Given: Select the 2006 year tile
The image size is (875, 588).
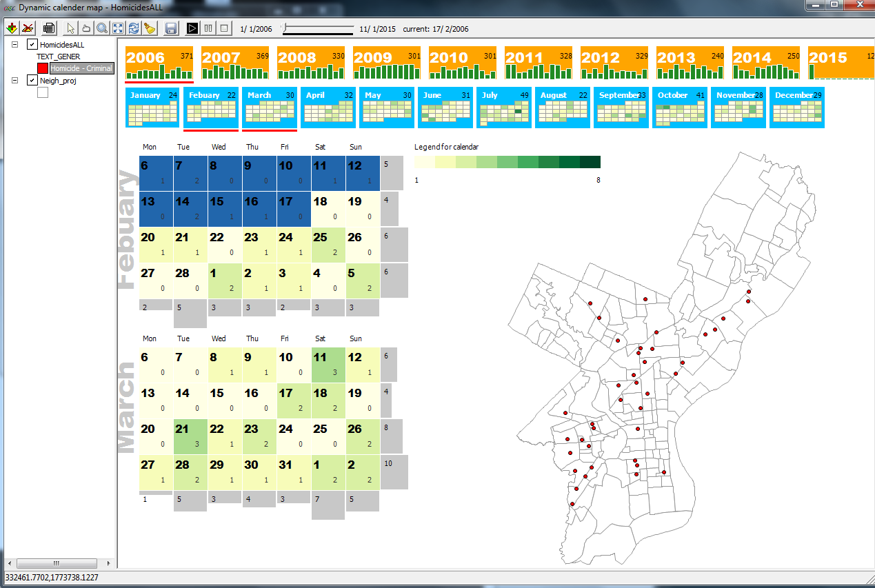Looking at the screenshot, I should point(160,63).
